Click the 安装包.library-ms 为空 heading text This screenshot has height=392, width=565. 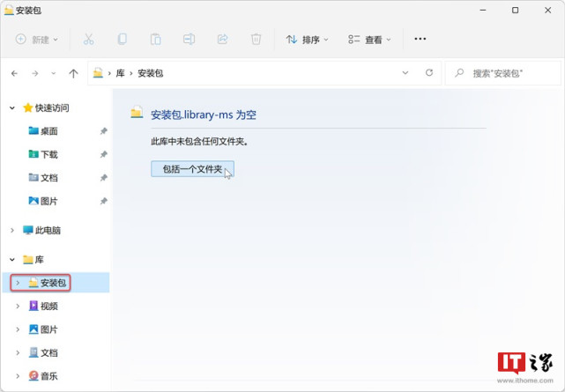point(204,115)
